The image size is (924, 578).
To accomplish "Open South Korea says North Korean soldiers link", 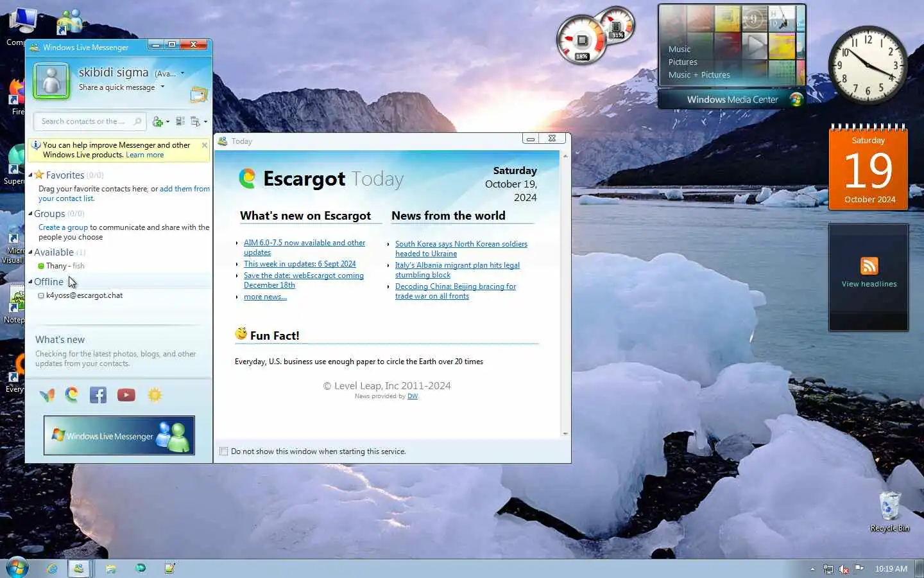I will [x=461, y=249].
